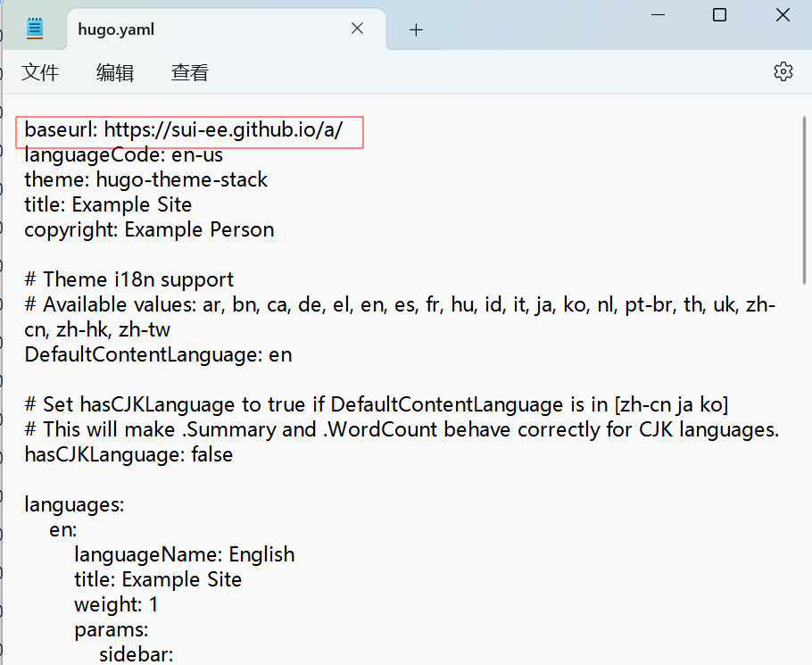Click the 'params:' line
812x665 pixels.
[x=112, y=630]
